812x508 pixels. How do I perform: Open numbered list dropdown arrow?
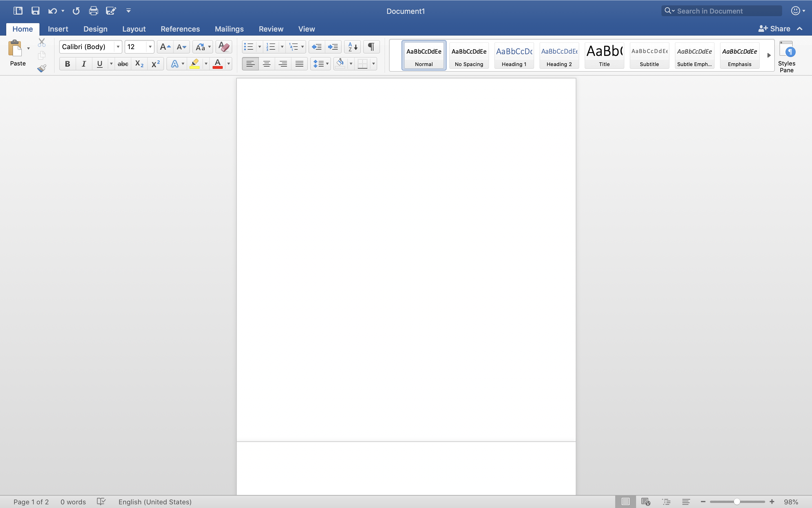(282, 47)
